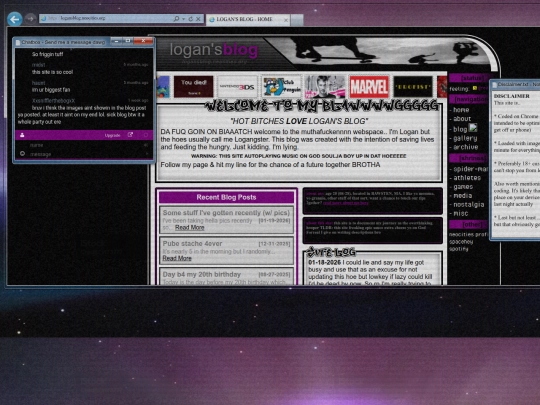Click the chatbox name input field
Screen dimensions: 540x405
click(84, 145)
